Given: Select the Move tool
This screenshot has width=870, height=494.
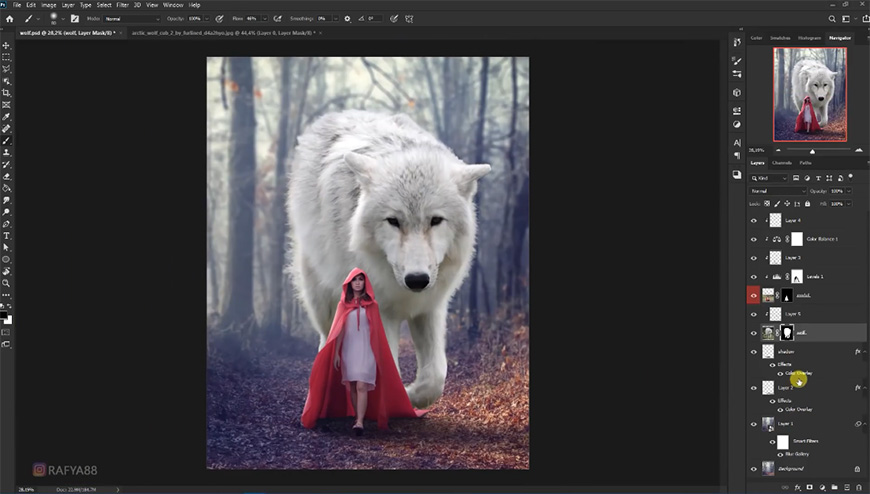Looking at the screenshot, I should (x=7, y=45).
